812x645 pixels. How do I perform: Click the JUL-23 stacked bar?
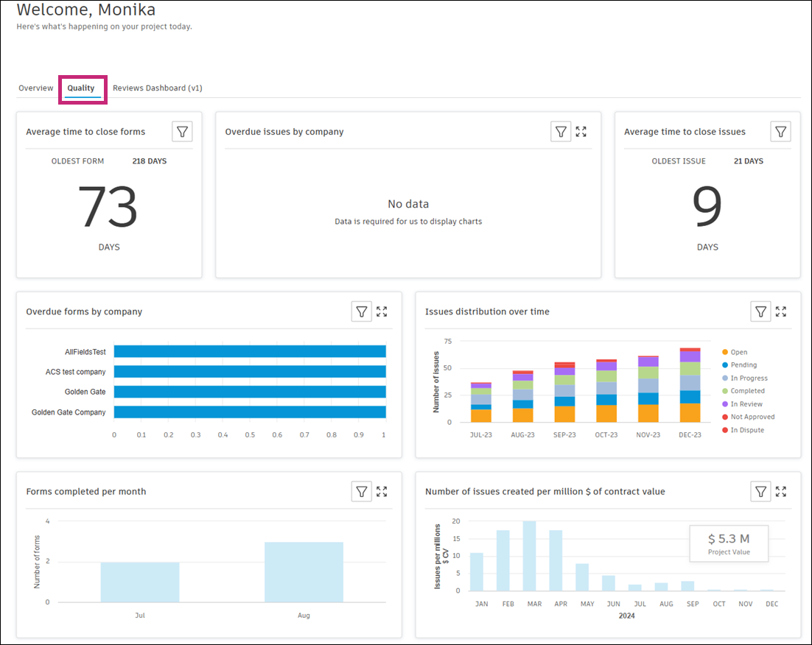click(x=481, y=403)
